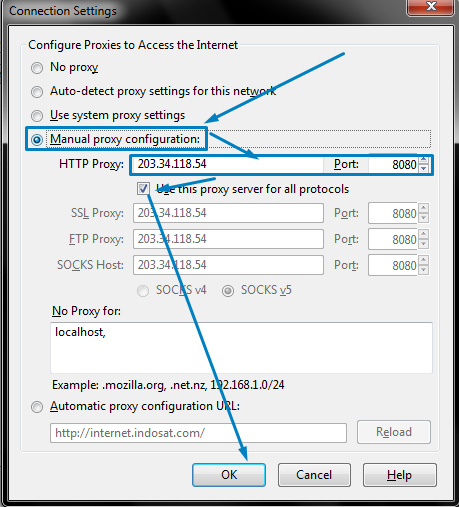459x507 pixels.
Task: Decrease HTTP Proxy port with down arrow
Action: pyautogui.click(x=423, y=169)
